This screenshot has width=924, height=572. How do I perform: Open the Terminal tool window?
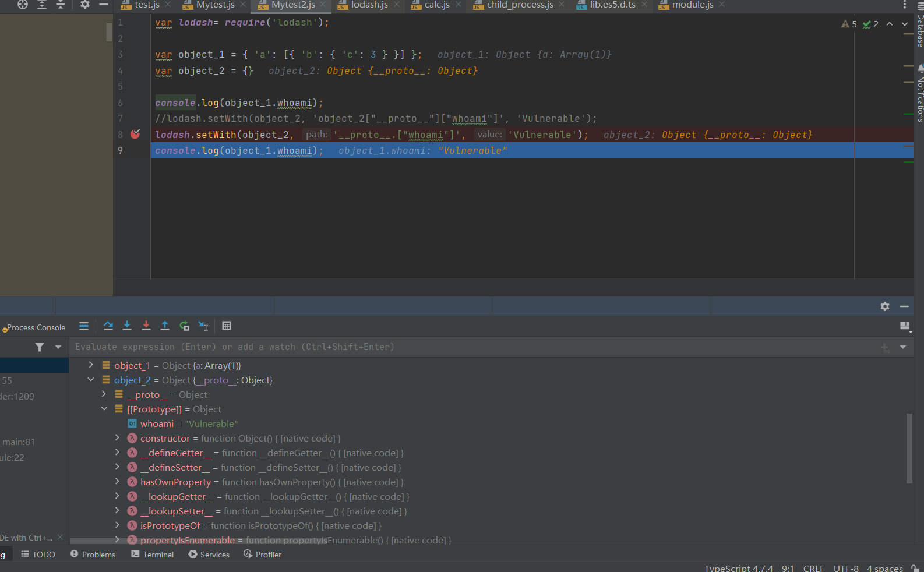pyautogui.click(x=153, y=555)
